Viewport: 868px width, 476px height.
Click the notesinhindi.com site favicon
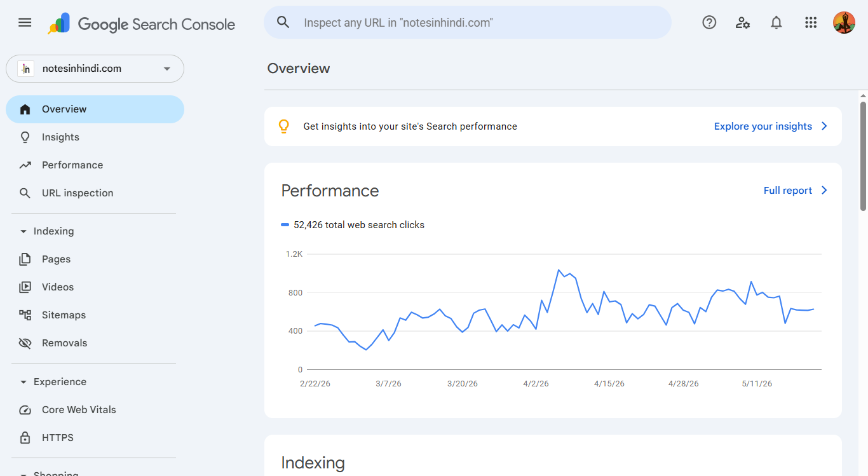[x=25, y=69]
